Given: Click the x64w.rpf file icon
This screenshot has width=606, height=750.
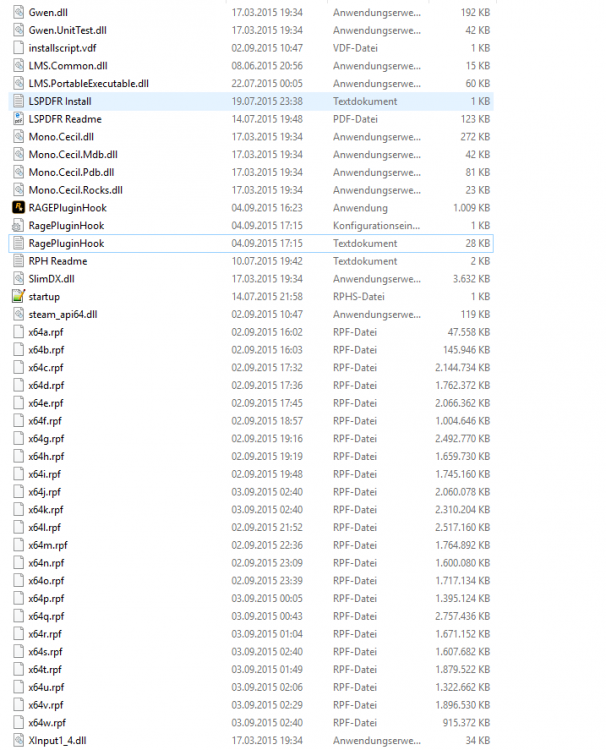Looking at the screenshot, I should click(18, 723).
